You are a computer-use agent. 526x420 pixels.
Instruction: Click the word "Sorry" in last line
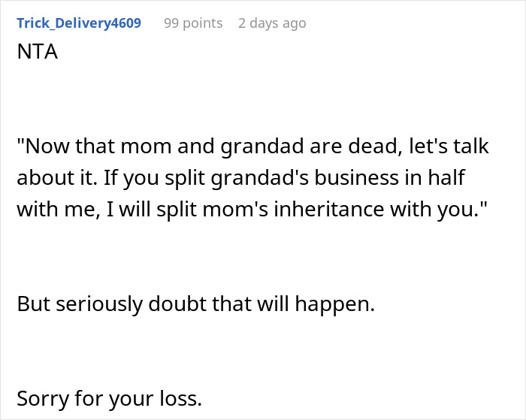tap(43, 399)
